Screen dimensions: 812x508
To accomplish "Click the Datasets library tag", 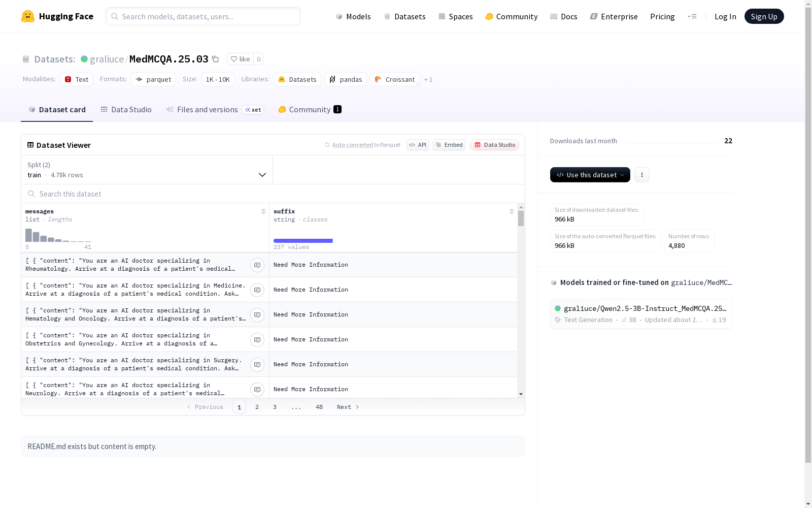I will (x=297, y=79).
